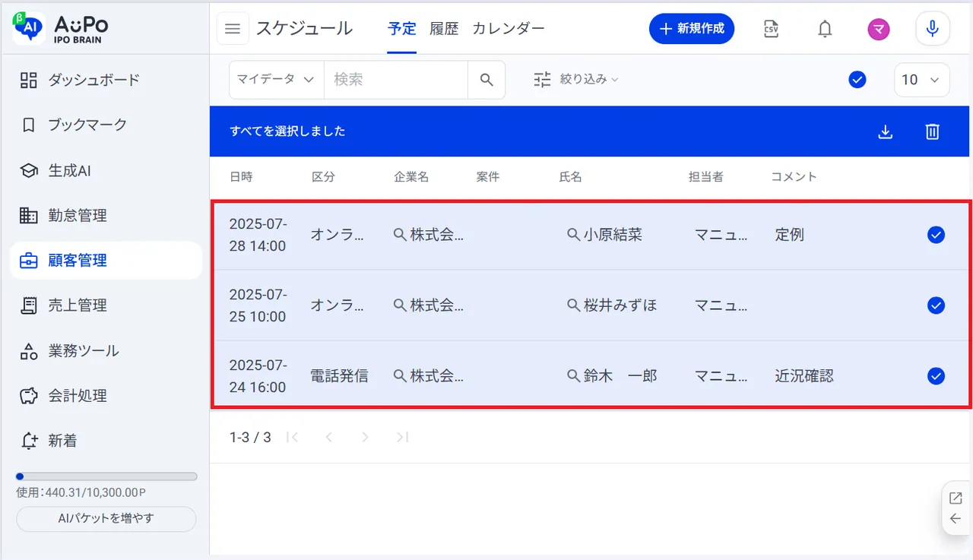The height and width of the screenshot is (560, 973).
Task: Click the open-in-new-window icon at right edge
Action: click(x=956, y=498)
